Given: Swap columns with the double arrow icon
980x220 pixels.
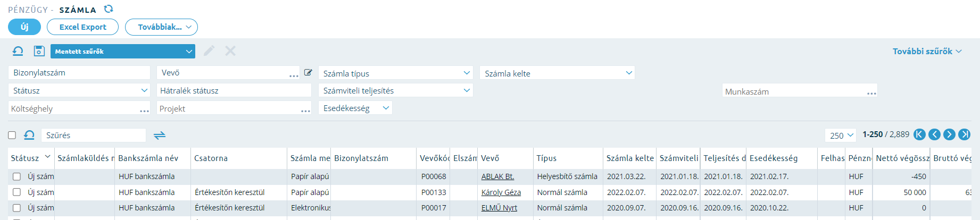Looking at the screenshot, I should pyautogui.click(x=160, y=136).
